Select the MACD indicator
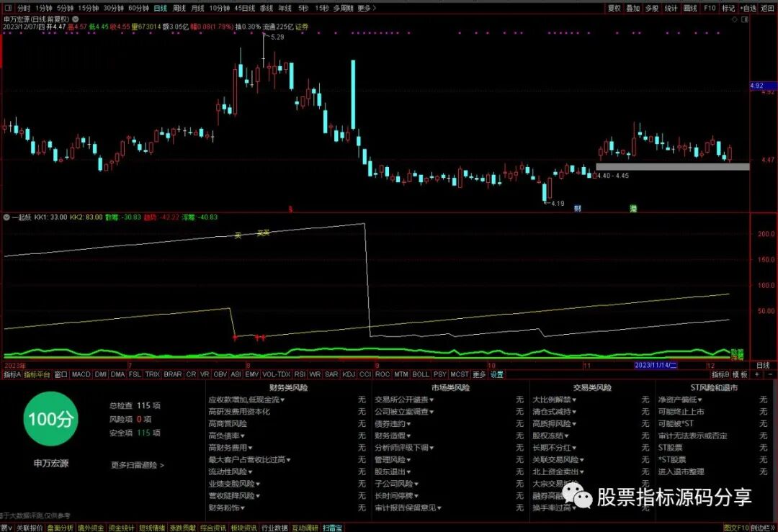The height and width of the screenshot is (532, 778). point(81,374)
